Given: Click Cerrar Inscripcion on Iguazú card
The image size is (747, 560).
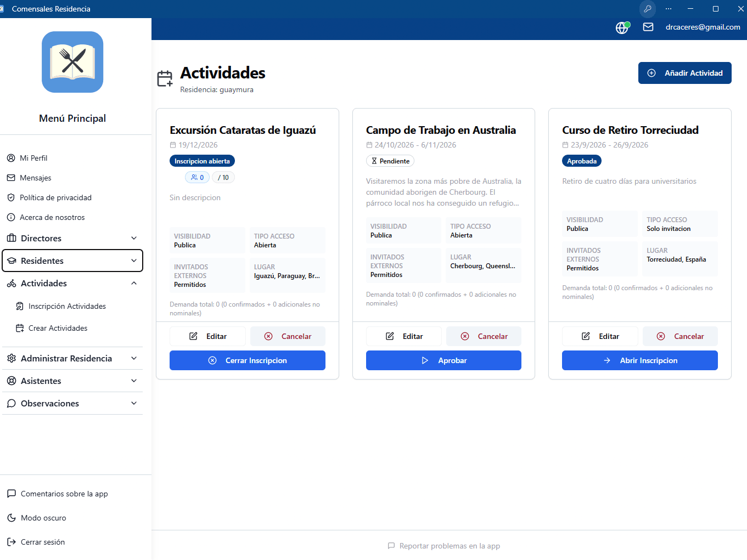Looking at the screenshot, I should coord(248,360).
